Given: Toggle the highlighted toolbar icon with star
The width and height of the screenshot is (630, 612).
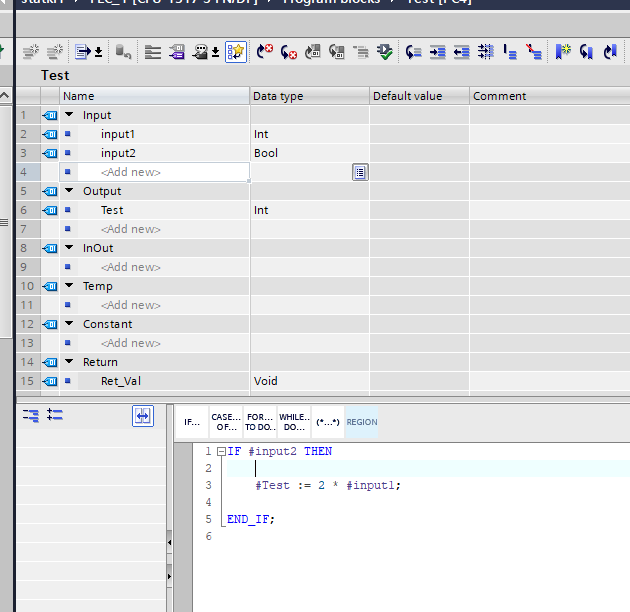Looking at the screenshot, I should [x=236, y=51].
